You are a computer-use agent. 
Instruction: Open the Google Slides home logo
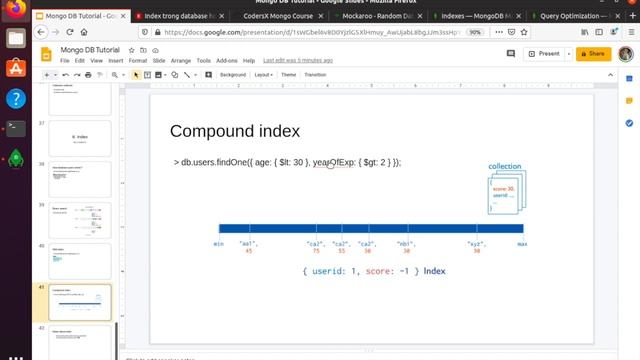pos(46,54)
